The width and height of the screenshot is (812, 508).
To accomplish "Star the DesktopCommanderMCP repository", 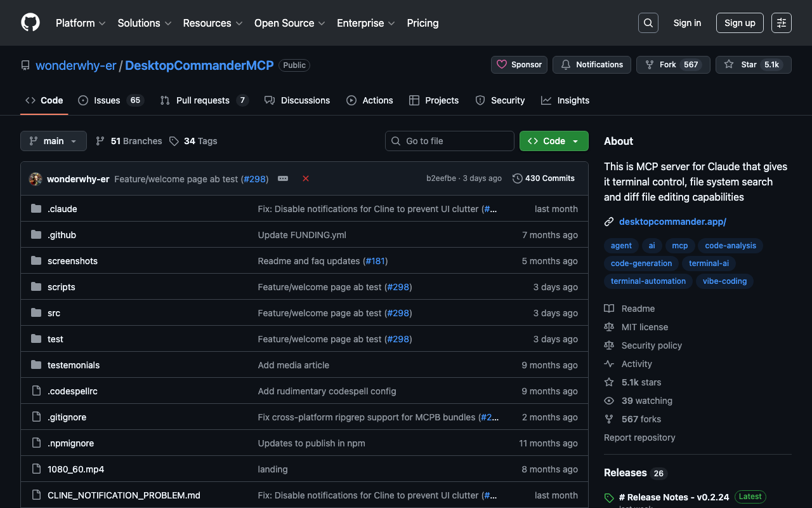I will click(x=743, y=65).
